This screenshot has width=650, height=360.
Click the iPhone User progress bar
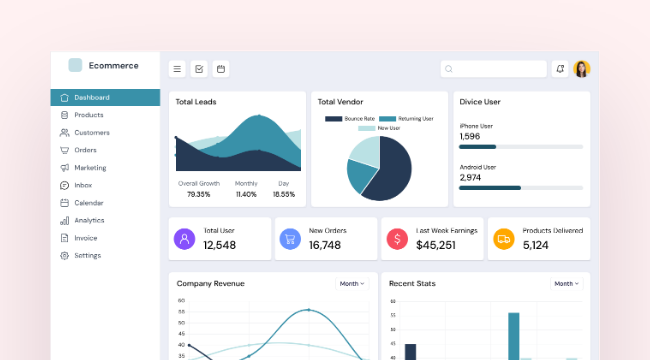point(521,147)
